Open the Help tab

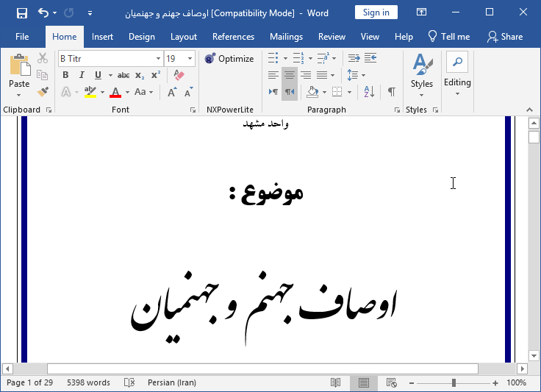click(404, 37)
